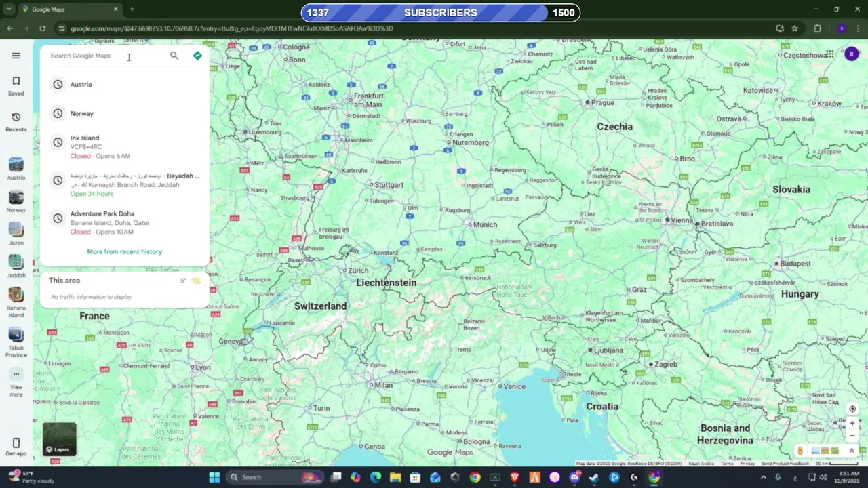Expand the imagery strip double chevron
868x488 pixels.
(x=852, y=451)
